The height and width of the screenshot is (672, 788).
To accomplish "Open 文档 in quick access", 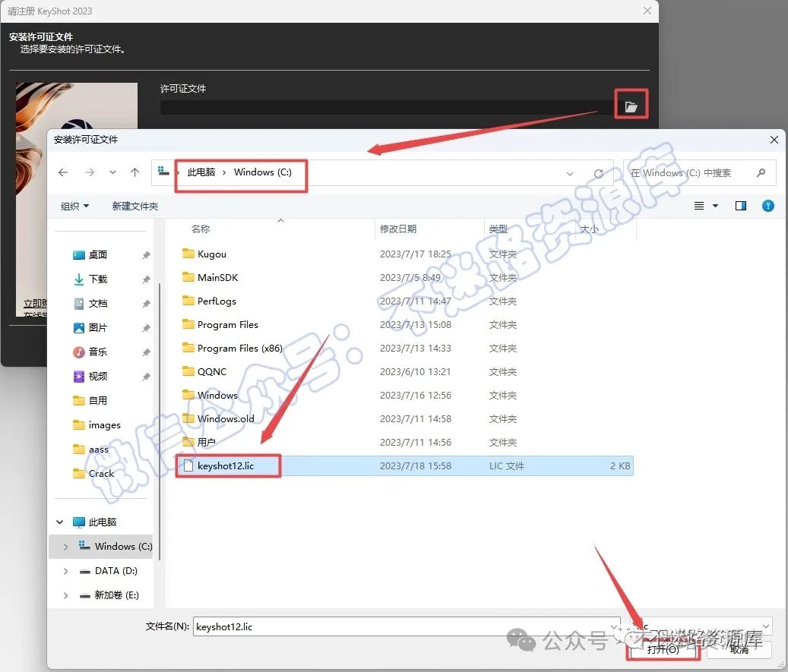I will (x=97, y=304).
